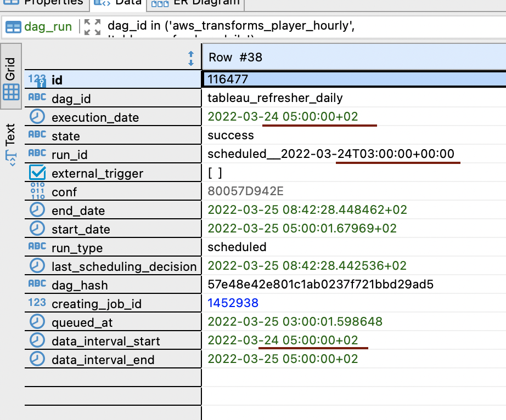Select the state value success
506x420 pixels.
click(x=230, y=135)
